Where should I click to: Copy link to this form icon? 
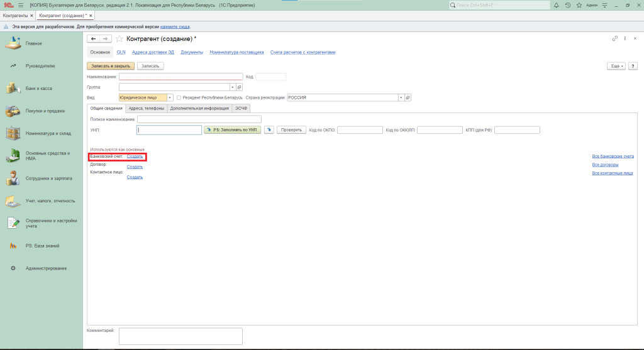click(x=614, y=39)
